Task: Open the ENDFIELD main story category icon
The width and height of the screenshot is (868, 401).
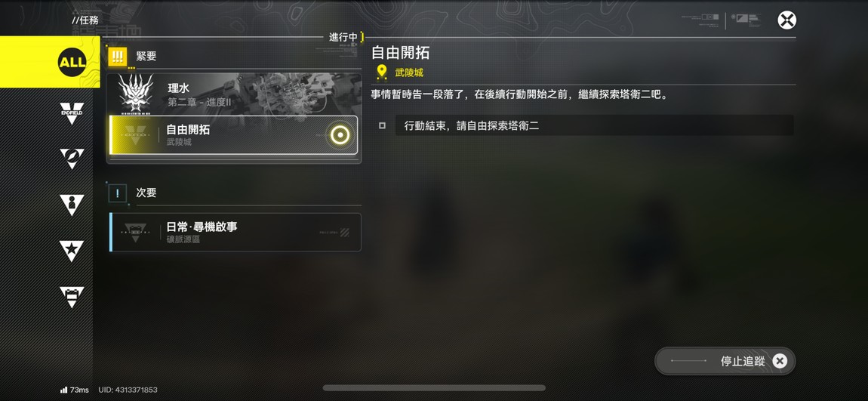Action: [72, 113]
